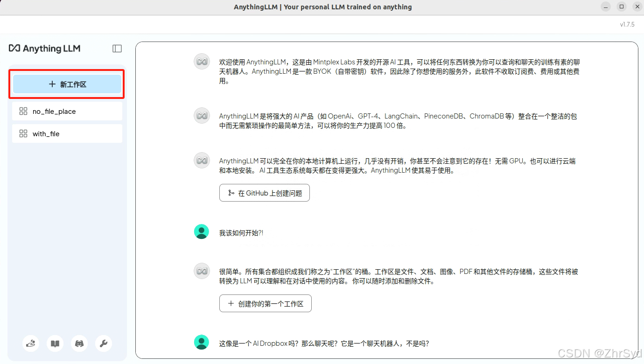644x364 pixels.
Task: Click user avatar beside 我该如何开始 message
Action: [202, 231]
